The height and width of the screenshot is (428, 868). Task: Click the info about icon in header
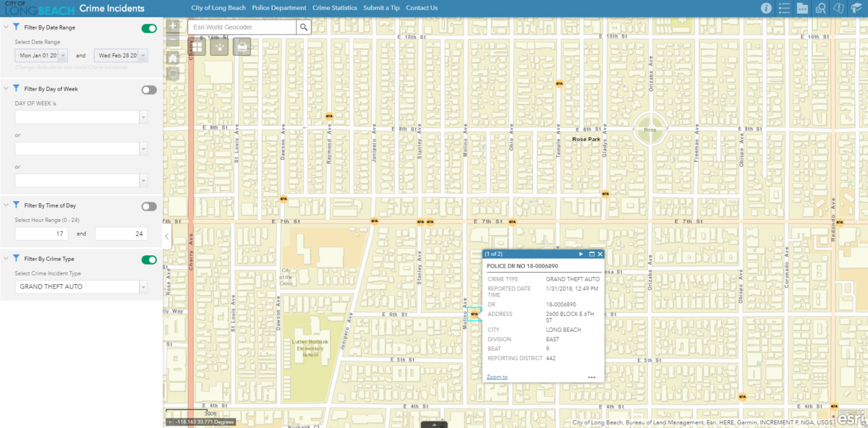(x=766, y=8)
